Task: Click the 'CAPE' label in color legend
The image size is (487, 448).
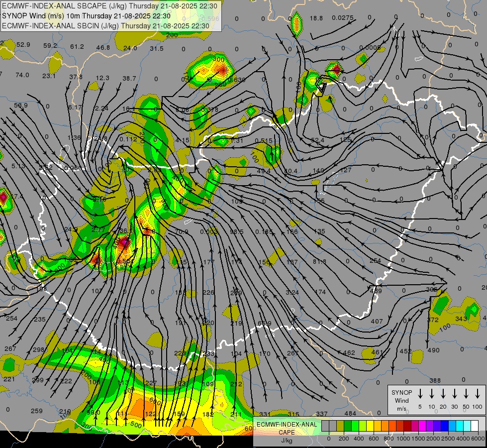Action: click(287, 433)
